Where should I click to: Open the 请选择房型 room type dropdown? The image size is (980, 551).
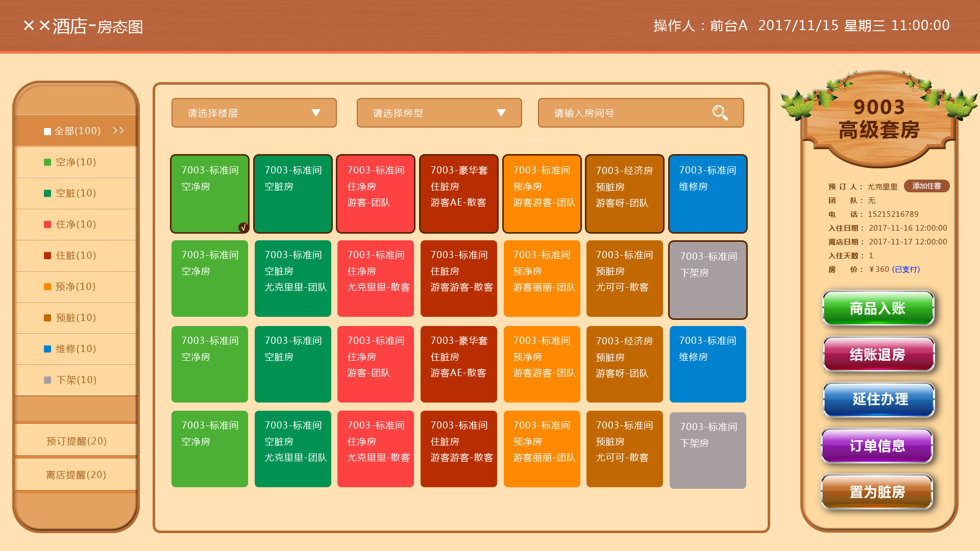tap(439, 113)
